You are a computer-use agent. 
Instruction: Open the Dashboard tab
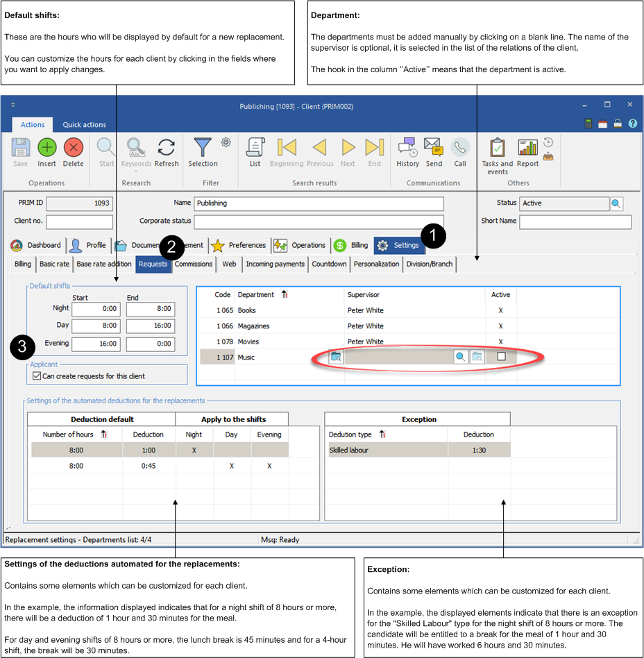click(36, 245)
